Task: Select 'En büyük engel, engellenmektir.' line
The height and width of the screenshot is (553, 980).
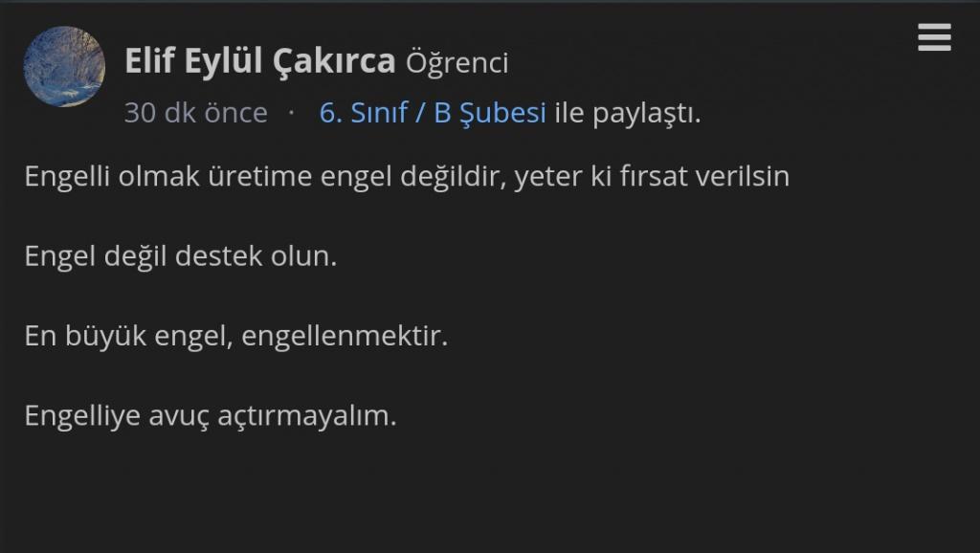Action: click(x=236, y=336)
